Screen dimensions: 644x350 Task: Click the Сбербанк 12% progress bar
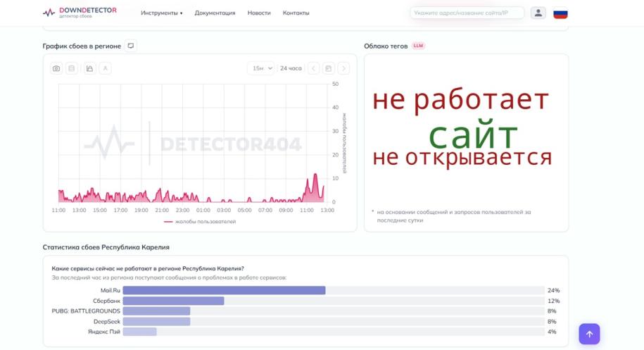point(334,301)
